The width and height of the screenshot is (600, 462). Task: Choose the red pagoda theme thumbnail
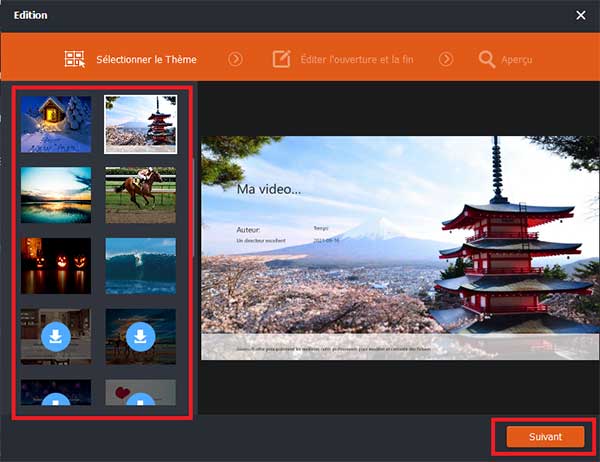140,124
